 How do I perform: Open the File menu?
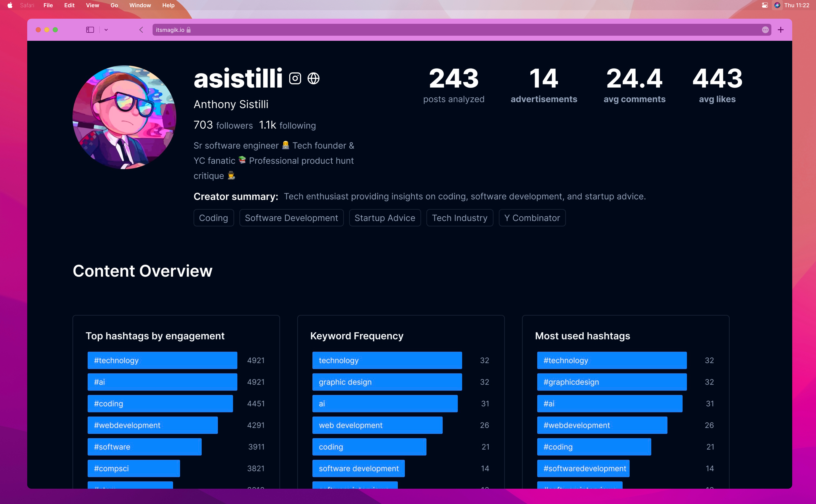click(x=48, y=5)
